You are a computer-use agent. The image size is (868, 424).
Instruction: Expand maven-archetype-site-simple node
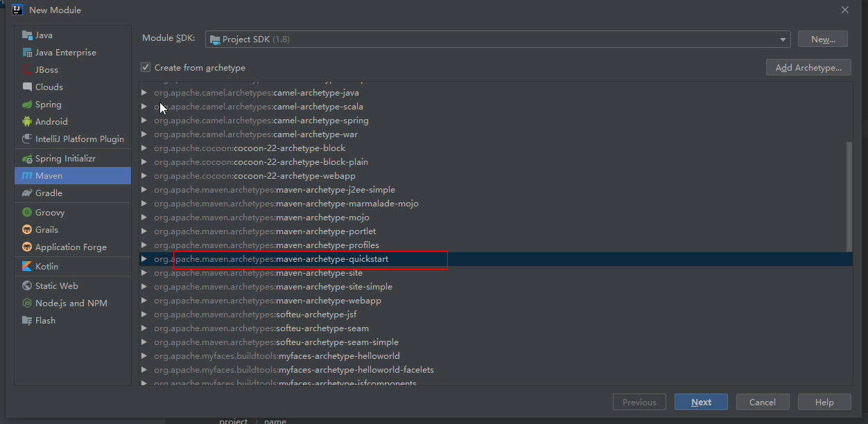(144, 287)
